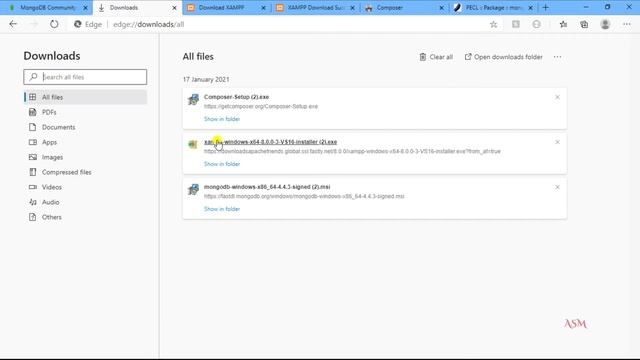Remove Composer-Setup (2).exe from the list
The height and width of the screenshot is (360, 640).
click(x=557, y=97)
